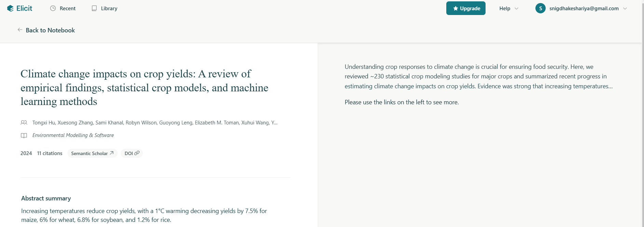Click the Library book icon
The image size is (644, 227).
coord(94,9)
